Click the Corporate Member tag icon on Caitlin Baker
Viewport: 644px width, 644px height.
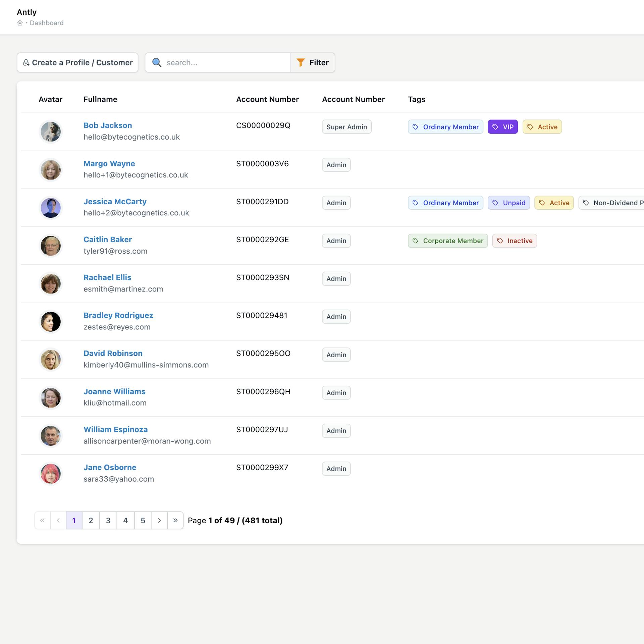pyautogui.click(x=416, y=240)
